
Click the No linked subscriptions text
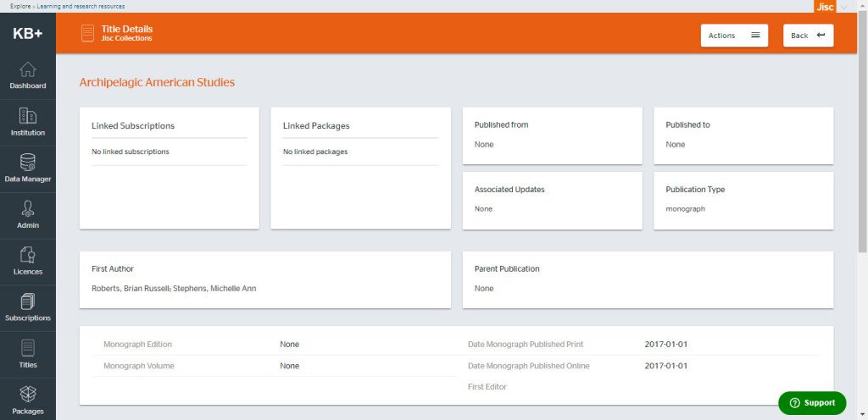point(131,152)
